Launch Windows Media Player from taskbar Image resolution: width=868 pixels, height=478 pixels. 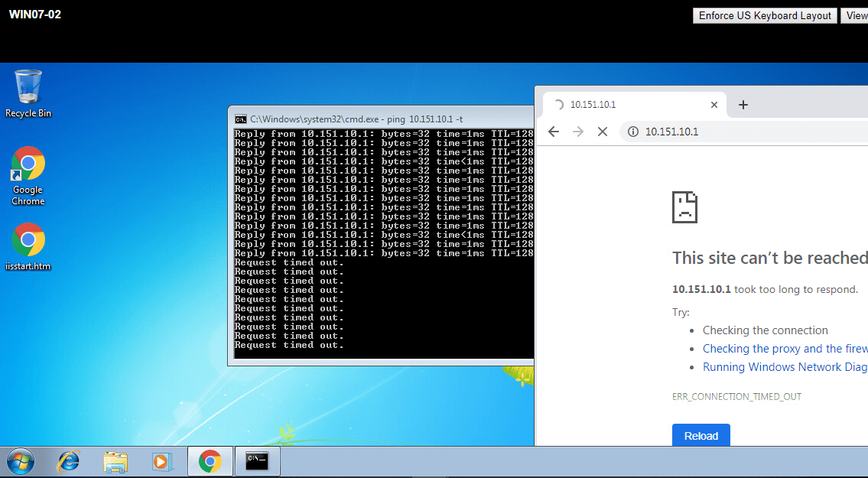tap(162, 461)
